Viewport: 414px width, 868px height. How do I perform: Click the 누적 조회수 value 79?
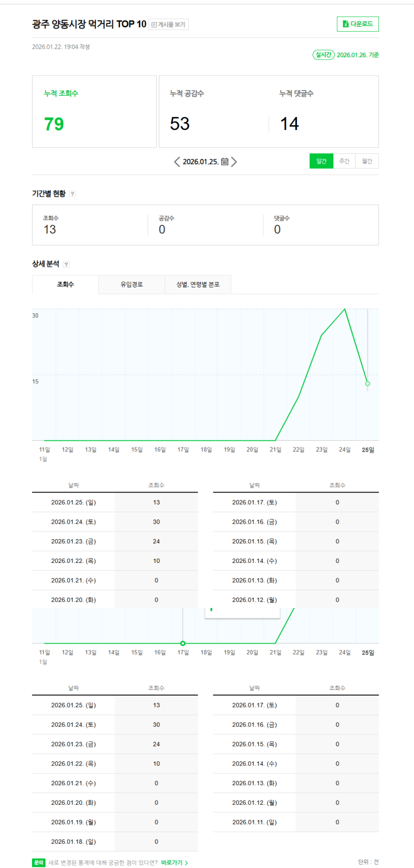54,124
